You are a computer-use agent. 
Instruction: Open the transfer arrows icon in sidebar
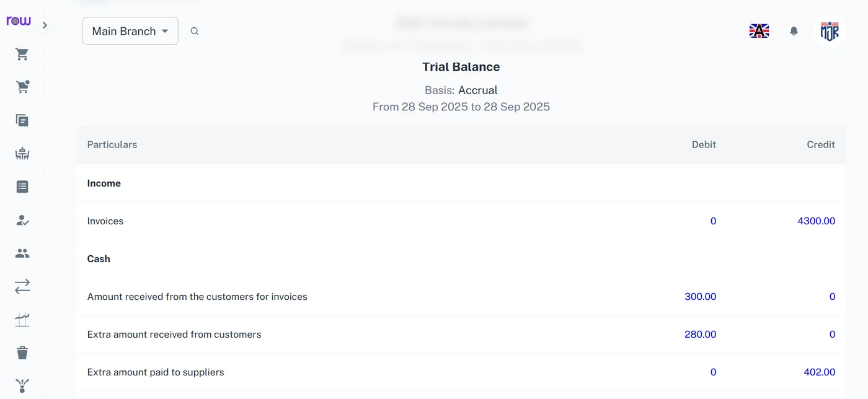click(x=22, y=286)
